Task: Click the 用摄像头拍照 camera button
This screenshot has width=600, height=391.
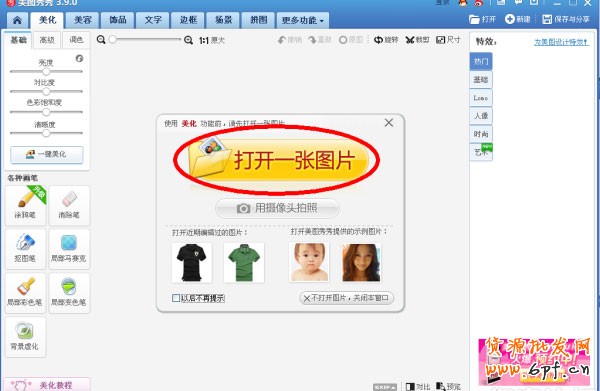Action: (x=277, y=209)
